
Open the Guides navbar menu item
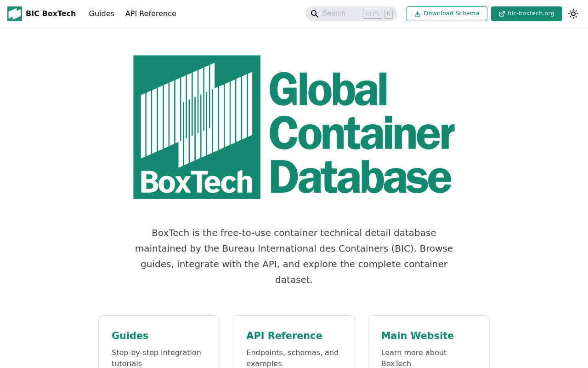(x=102, y=14)
